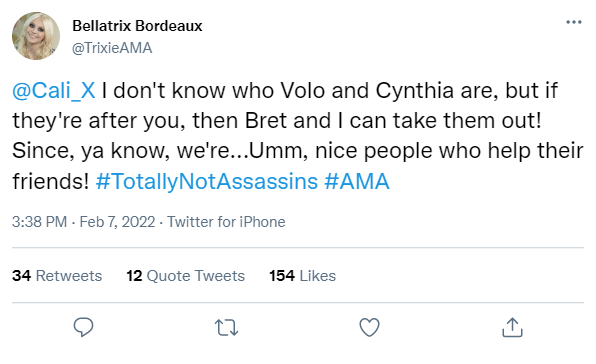Image resolution: width=596 pixels, height=364 pixels.
Task: Click the reply speech bubble icon
Action: tap(83, 327)
